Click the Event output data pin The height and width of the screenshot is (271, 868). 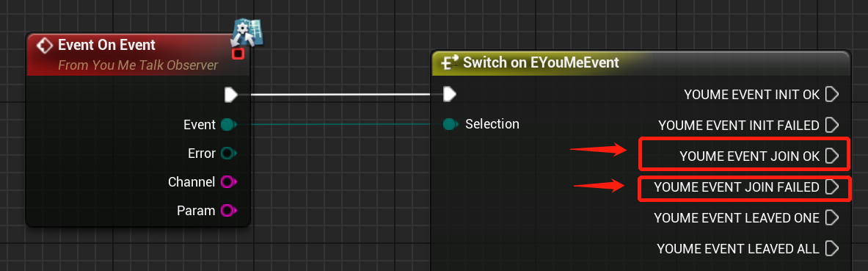[228, 125]
